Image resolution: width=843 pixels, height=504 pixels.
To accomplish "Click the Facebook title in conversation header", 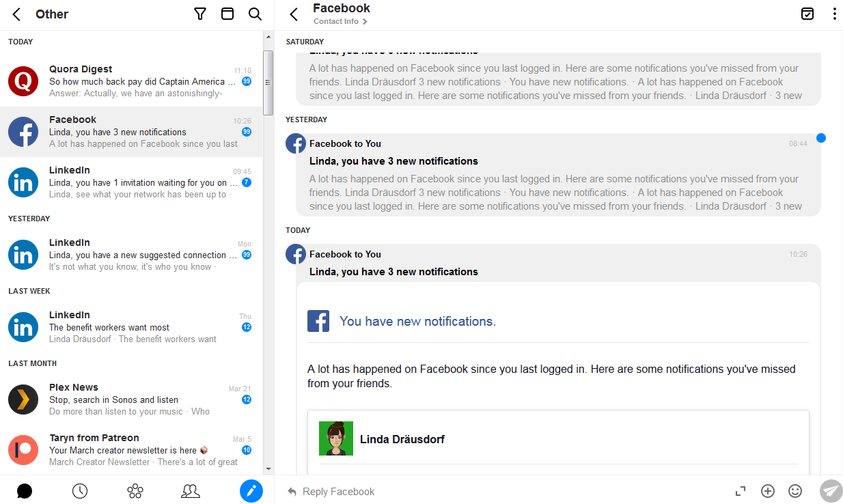I will pos(342,8).
